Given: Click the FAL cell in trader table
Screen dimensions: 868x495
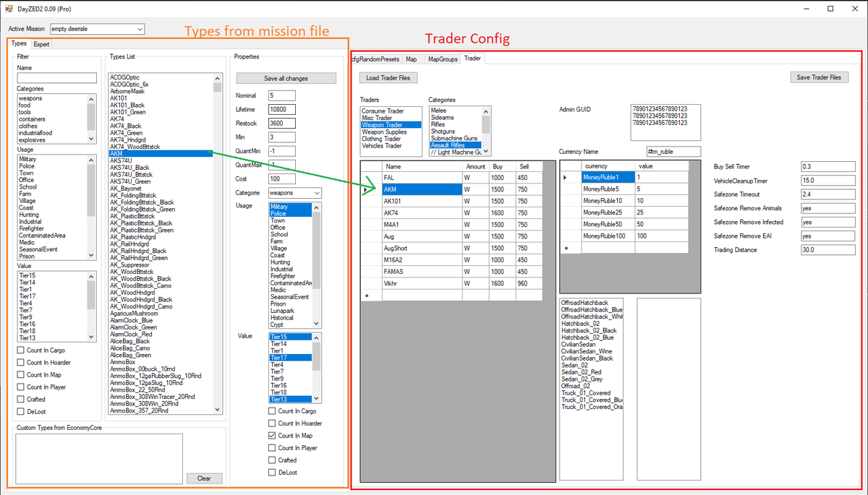Looking at the screenshot, I should click(x=422, y=178).
